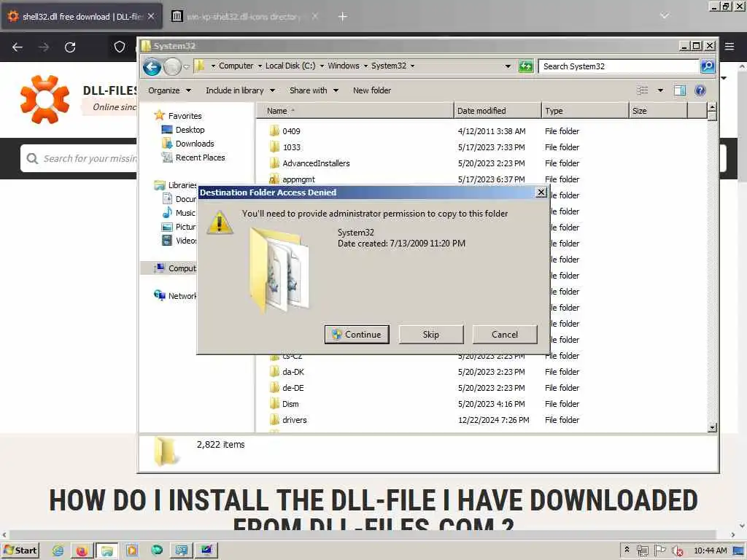Viewport: 747px width, 560px height.
Task: Click the browser shield protection icon
Action: pyautogui.click(x=120, y=47)
